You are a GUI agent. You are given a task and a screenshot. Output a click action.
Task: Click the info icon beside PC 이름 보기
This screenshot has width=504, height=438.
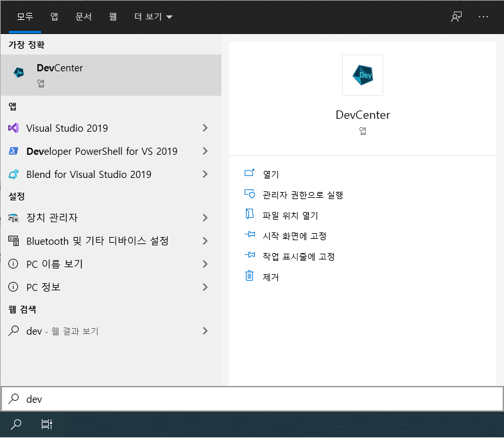tap(13, 264)
